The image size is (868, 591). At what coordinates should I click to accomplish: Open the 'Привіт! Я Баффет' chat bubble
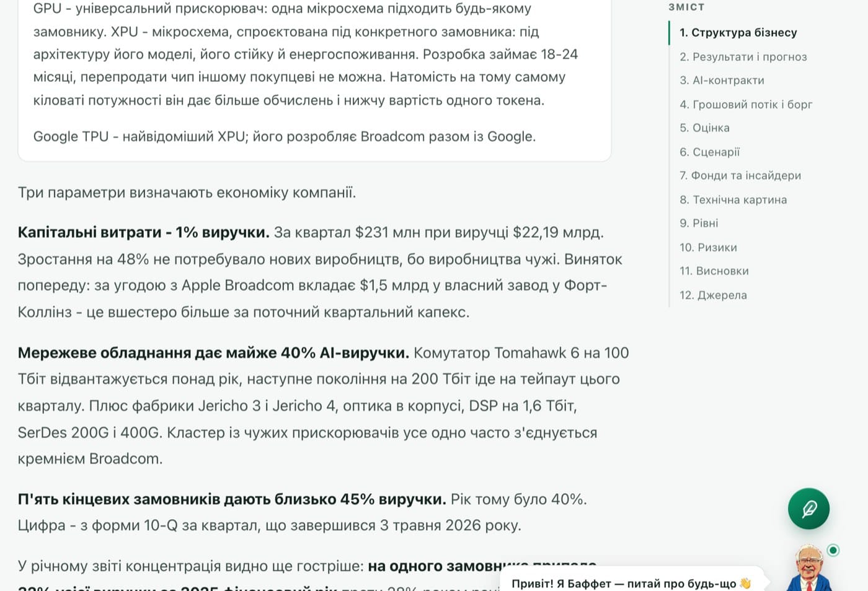(631, 583)
